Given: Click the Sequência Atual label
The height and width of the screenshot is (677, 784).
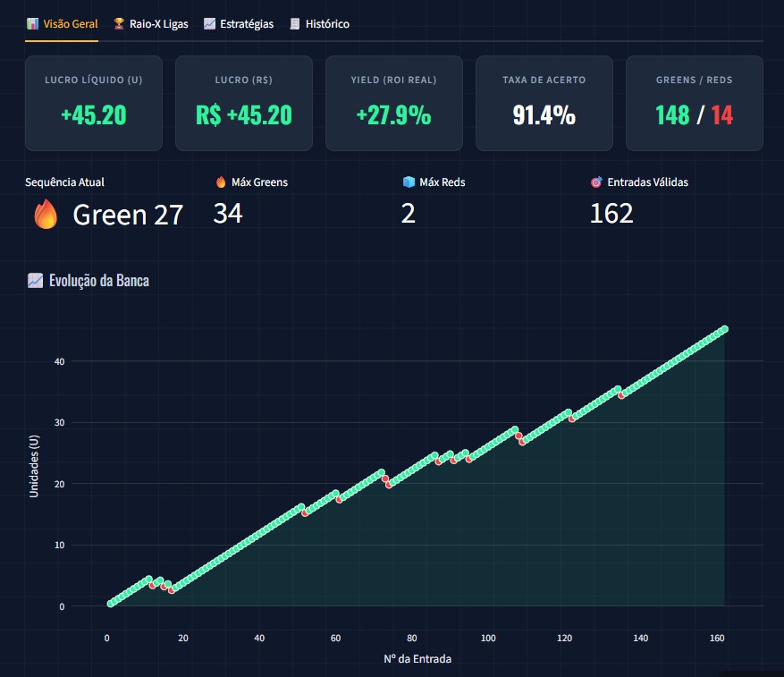Looking at the screenshot, I should point(64,182).
